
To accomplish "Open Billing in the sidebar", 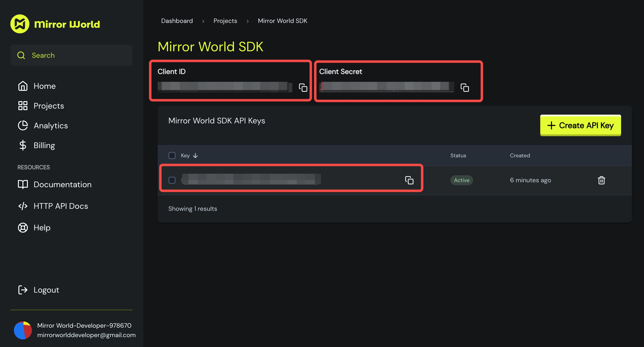I will pos(44,145).
